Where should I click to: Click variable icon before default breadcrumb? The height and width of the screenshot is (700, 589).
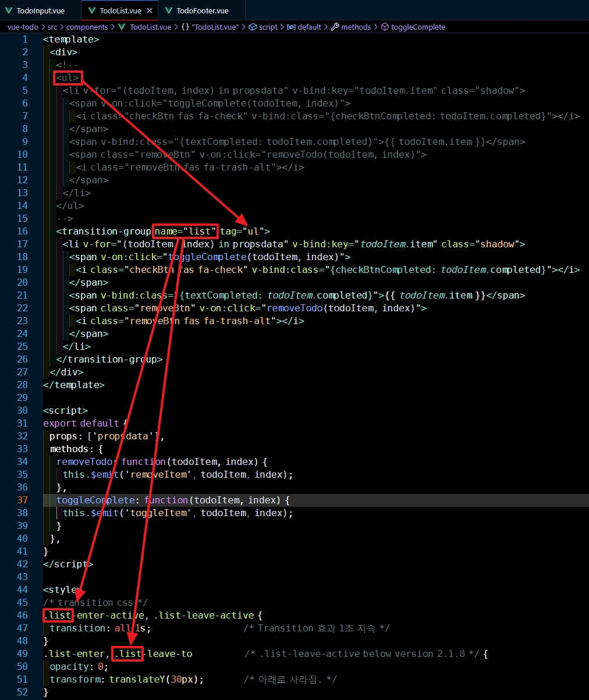tap(291, 27)
